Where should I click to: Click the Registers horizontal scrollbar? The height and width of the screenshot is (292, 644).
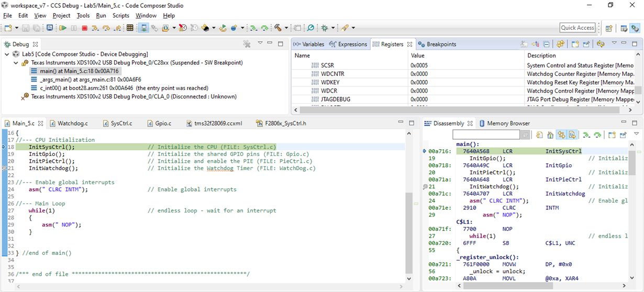(x=461, y=110)
